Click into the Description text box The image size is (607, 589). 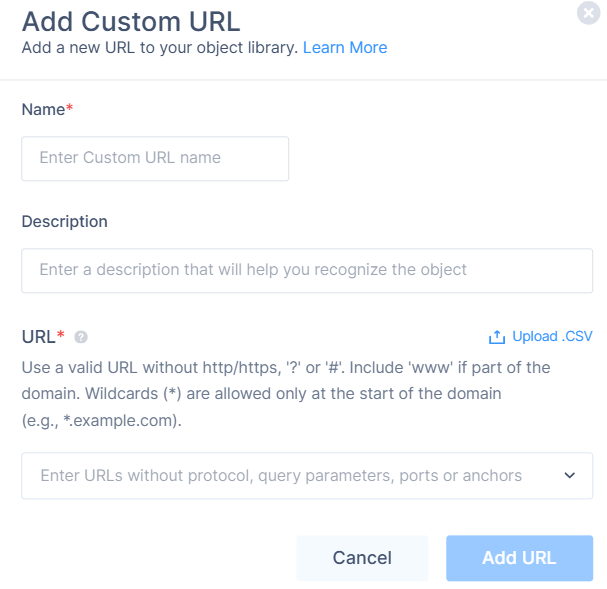(307, 270)
